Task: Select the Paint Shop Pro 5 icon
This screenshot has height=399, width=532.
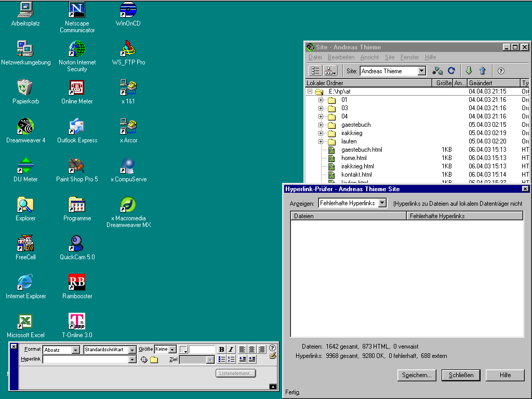Action: point(77,170)
